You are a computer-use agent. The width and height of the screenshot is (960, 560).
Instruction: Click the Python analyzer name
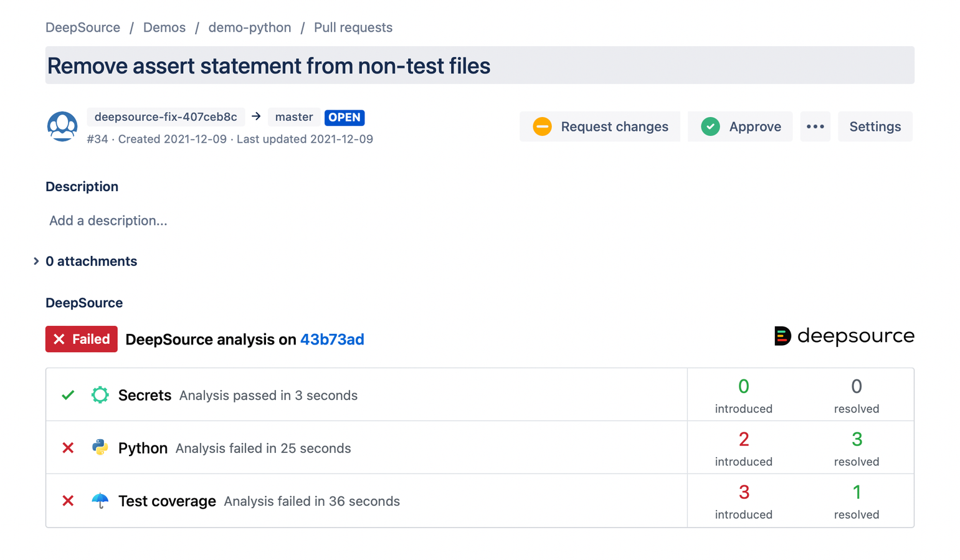(x=143, y=448)
